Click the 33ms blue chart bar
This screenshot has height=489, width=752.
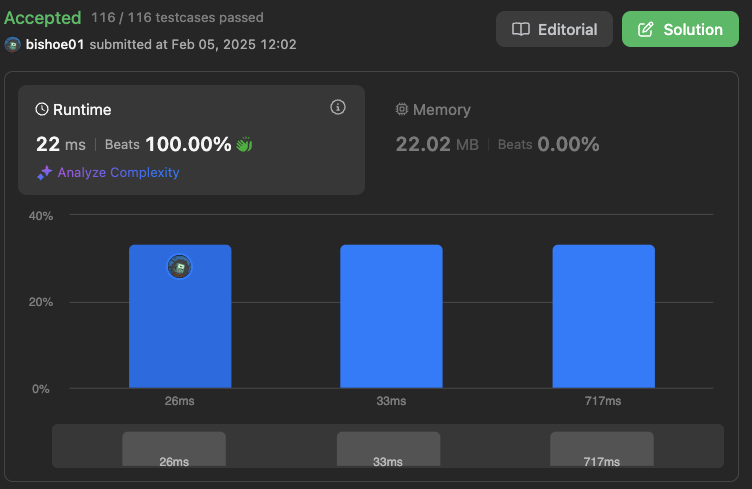(x=391, y=316)
